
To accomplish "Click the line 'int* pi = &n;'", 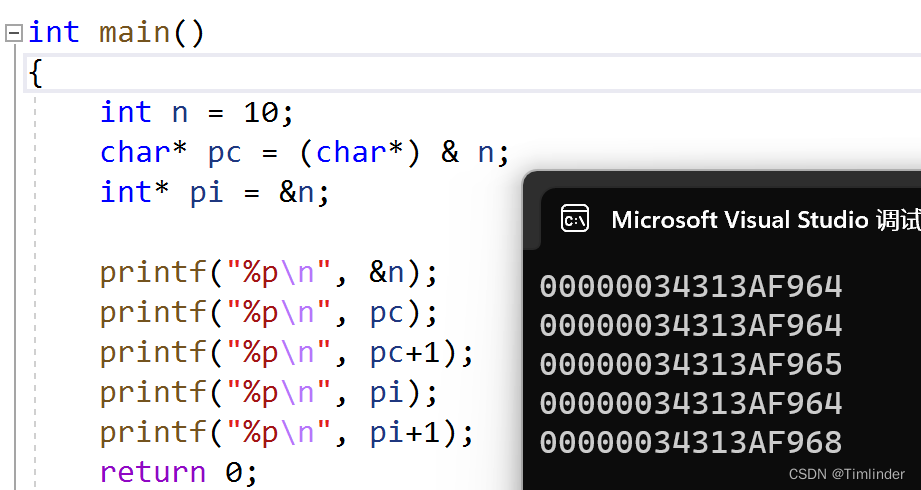I will (215, 192).
